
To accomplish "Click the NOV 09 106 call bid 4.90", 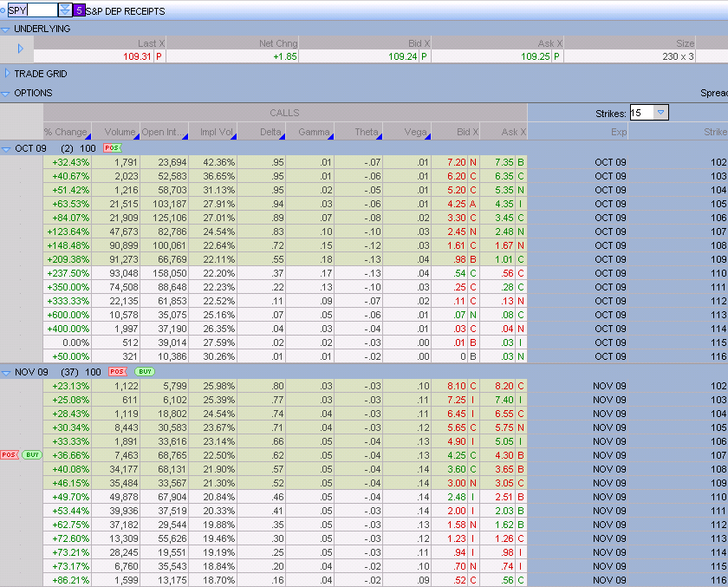I will [x=457, y=441].
